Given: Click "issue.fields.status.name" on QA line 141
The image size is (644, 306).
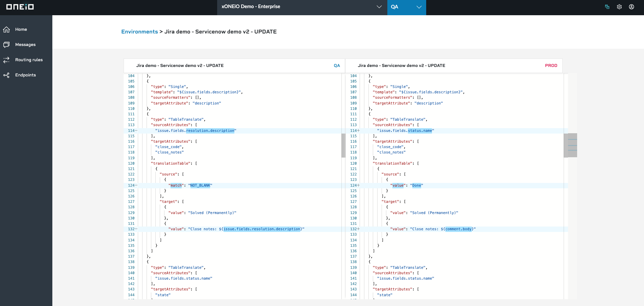Looking at the screenshot, I should [x=184, y=278].
